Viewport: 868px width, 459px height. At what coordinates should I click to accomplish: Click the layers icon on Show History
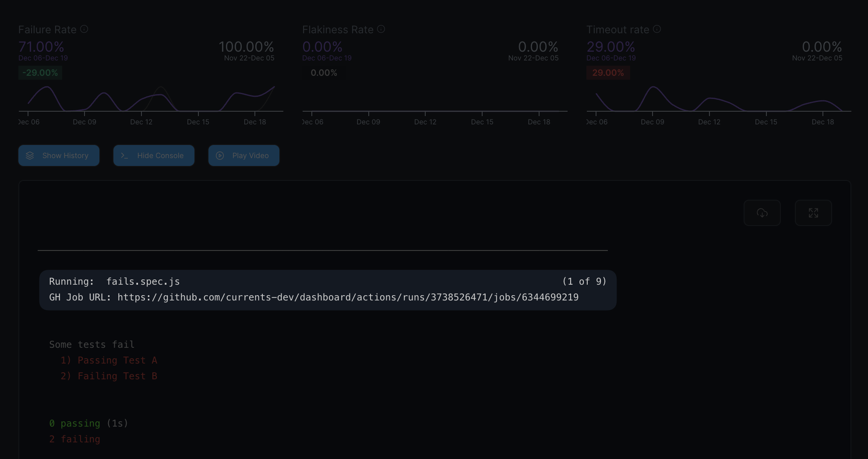click(x=30, y=156)
